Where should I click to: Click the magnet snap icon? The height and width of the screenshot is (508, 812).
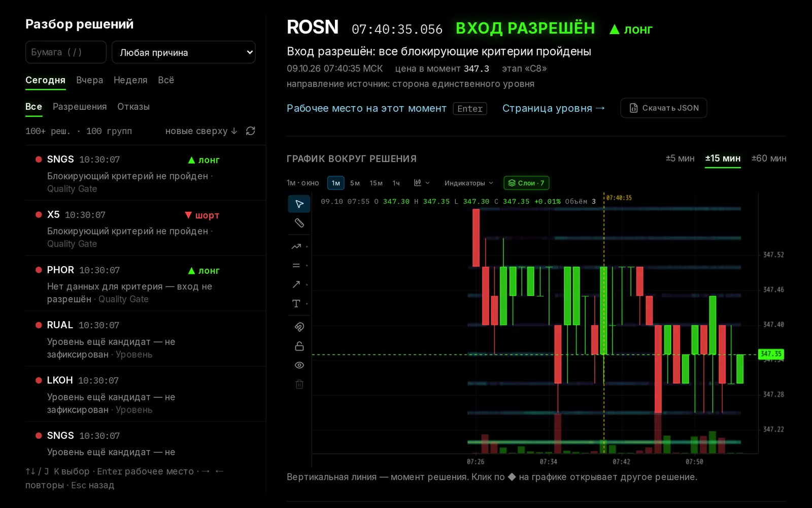[x=299, y=327]
